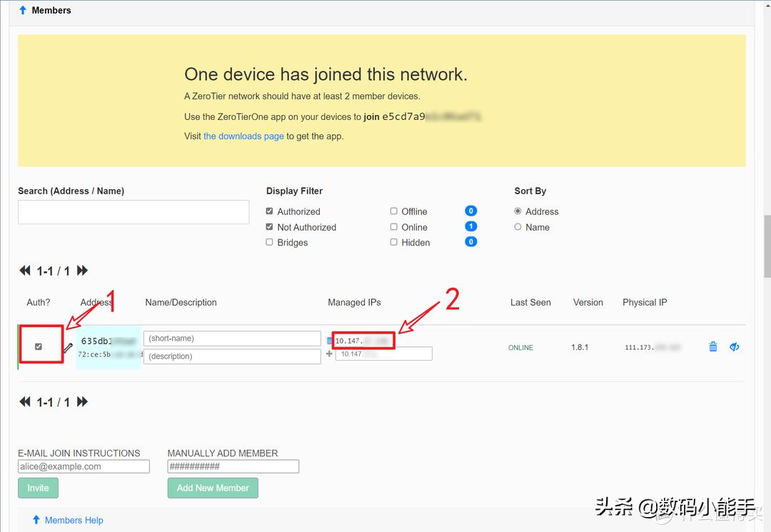Click the Invite button
This screenshot has height=532, width=771.
(x=38, y=488)
